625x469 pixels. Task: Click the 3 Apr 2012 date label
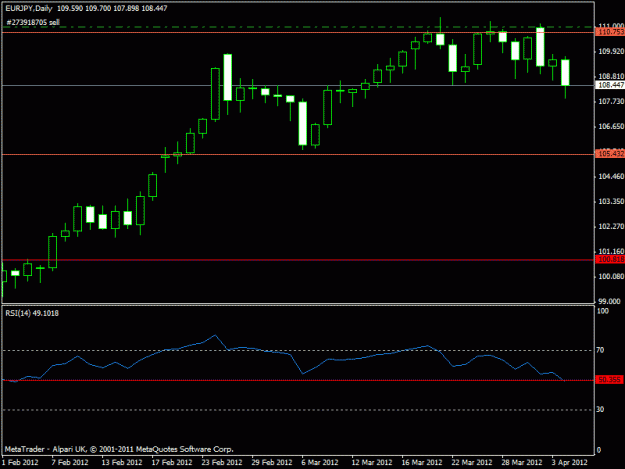[570, 462]
